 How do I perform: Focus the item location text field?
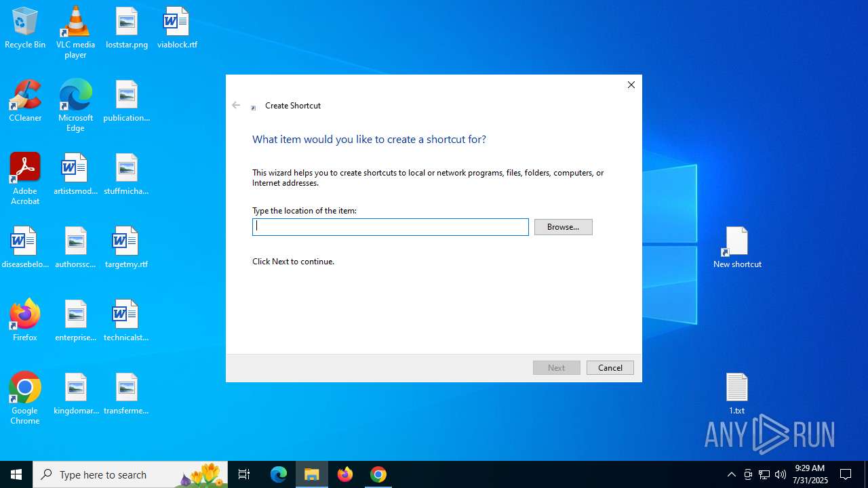click(x=391, y=227)
